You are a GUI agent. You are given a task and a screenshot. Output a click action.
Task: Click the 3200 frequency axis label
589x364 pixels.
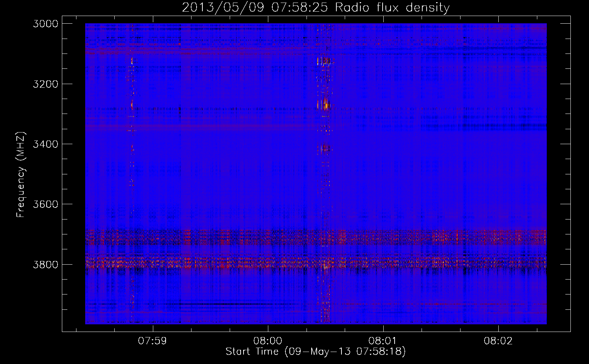46,84
